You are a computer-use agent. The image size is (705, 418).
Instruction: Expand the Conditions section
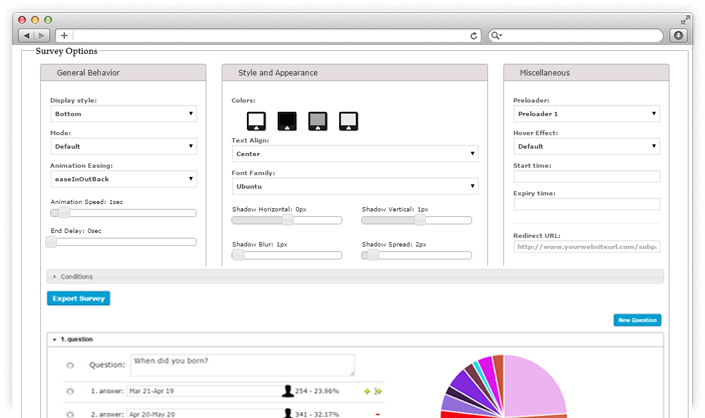pyautogui.click(x=355, y=276)
